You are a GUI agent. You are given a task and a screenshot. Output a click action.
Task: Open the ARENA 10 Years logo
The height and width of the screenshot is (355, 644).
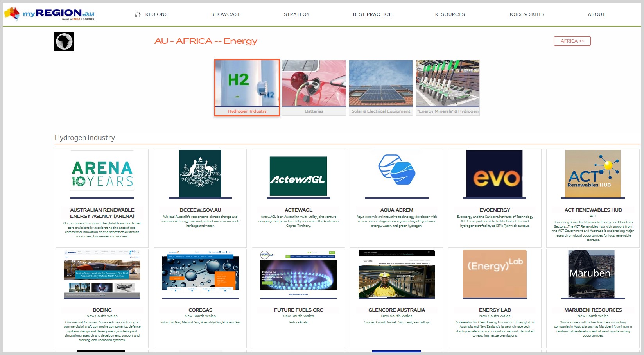click(x=102, y=174)
